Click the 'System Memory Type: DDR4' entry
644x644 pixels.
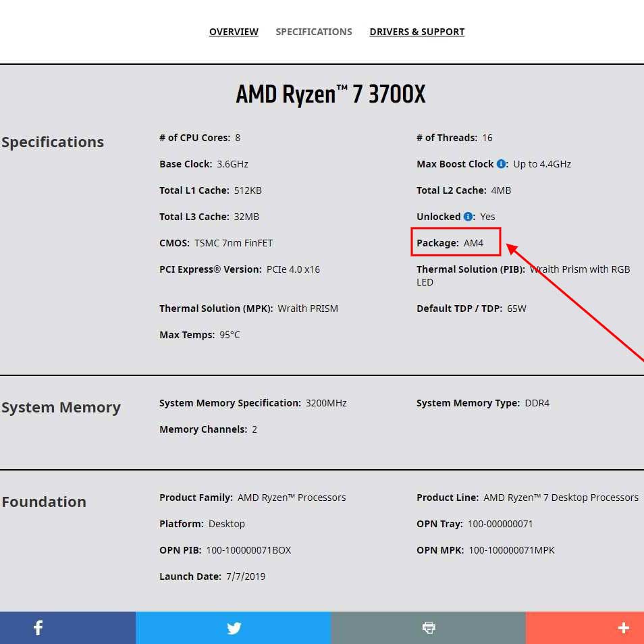click(483, 403)
